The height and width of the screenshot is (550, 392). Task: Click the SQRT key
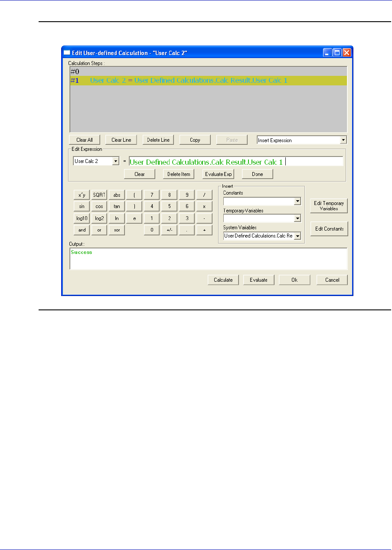coord(99,195)
